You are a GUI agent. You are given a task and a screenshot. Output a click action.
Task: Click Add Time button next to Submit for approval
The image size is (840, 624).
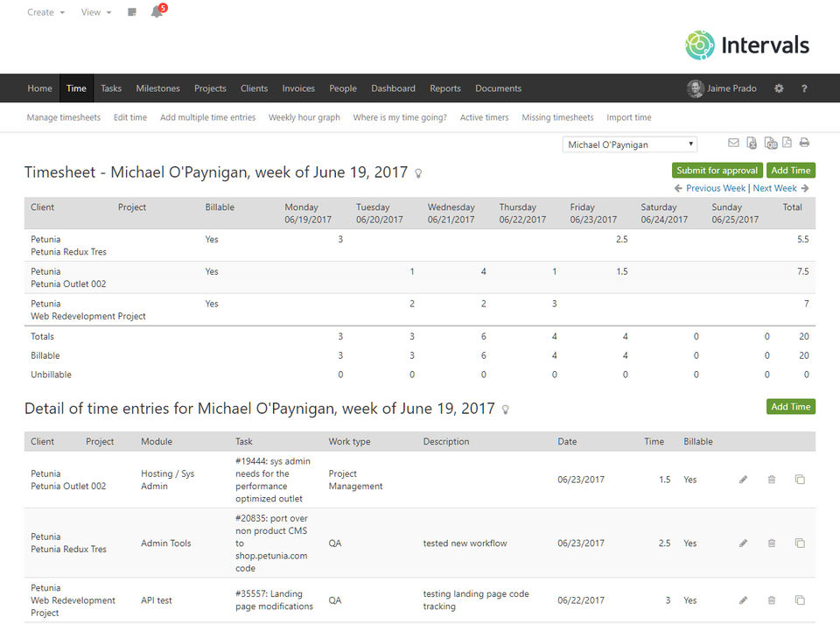pos(791,171)
